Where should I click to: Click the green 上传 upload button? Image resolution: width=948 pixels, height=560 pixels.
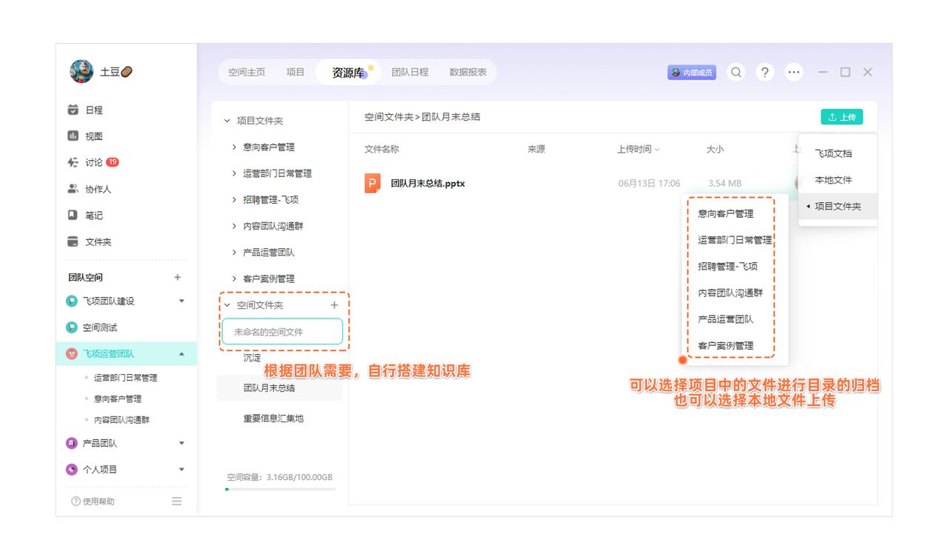[x=841, y=117]
